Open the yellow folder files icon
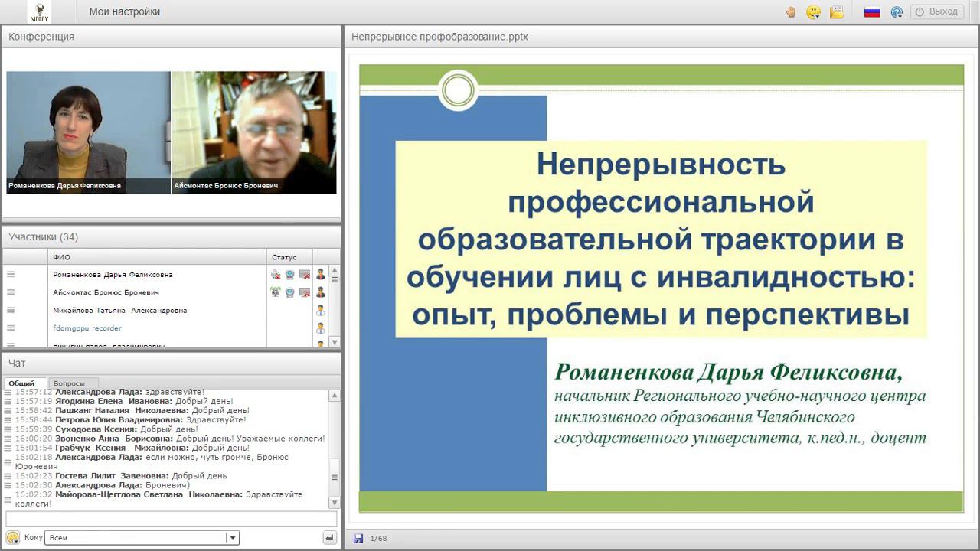Screen dimensions: 980x551 (837, 11)
